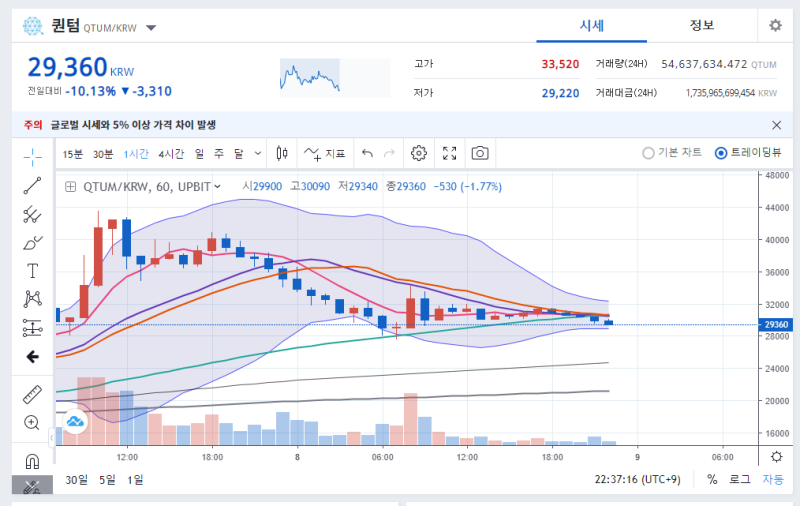Click the current price 29,360 KRW

[81, 67]
